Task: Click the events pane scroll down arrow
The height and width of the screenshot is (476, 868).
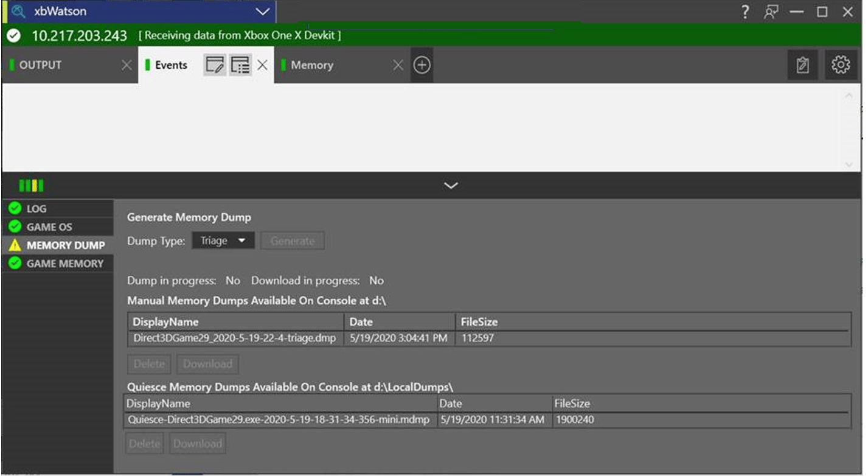Action: pos(849,164)
